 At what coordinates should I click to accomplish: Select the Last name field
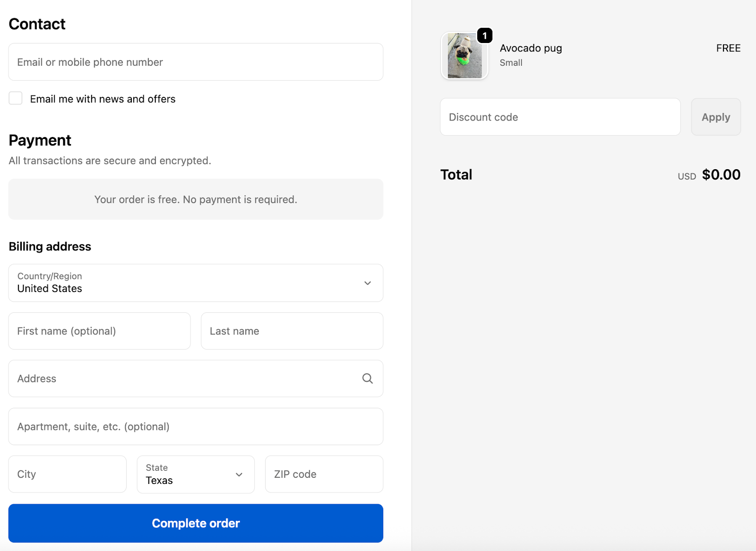pyautogui.click(x=292, y=331)
